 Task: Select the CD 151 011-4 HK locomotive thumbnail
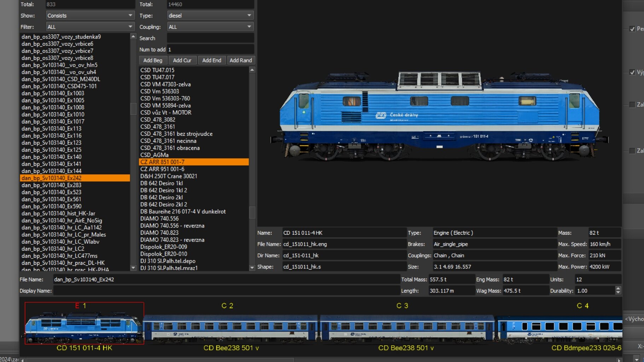[84, 323]
